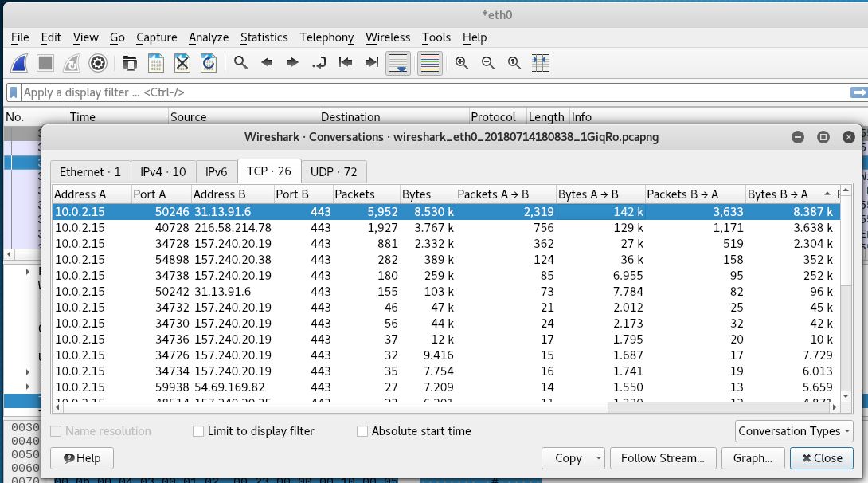868x483 pixels.
Task: Open display filter history dropdown arrow
Action: 858,92
